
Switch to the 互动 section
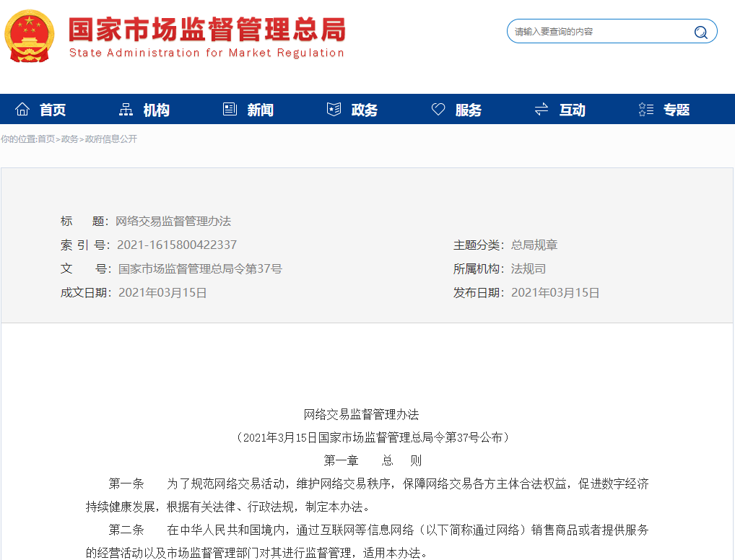click(x=573, y=110)
